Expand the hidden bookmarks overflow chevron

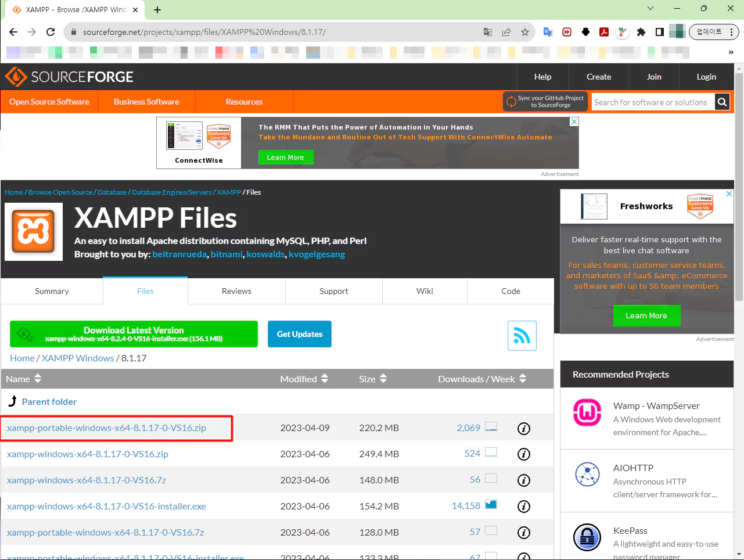click(x=731, y=52)
